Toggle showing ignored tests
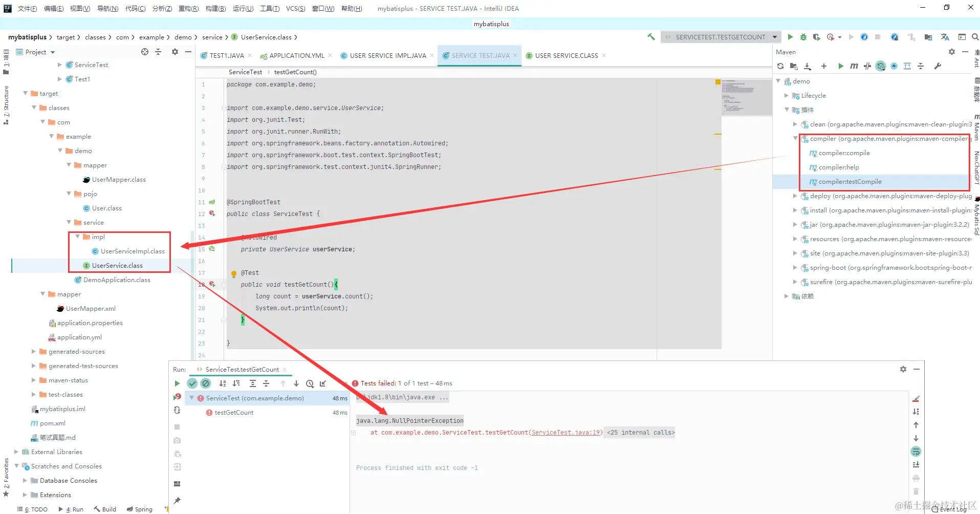The height and width of the screenshot is (514, 980). click(206, 383)
